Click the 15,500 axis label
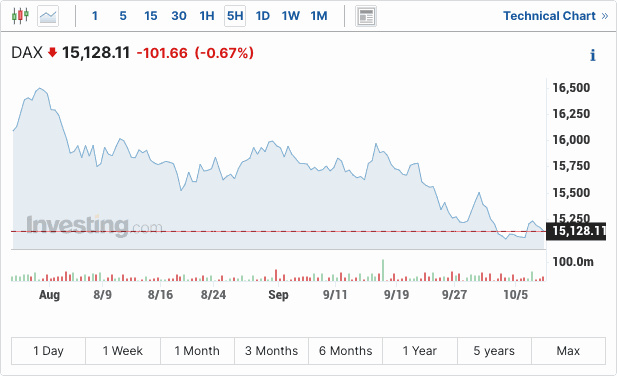Image resolution: width=617 pixels, height=376 pixels. point(571,193)
